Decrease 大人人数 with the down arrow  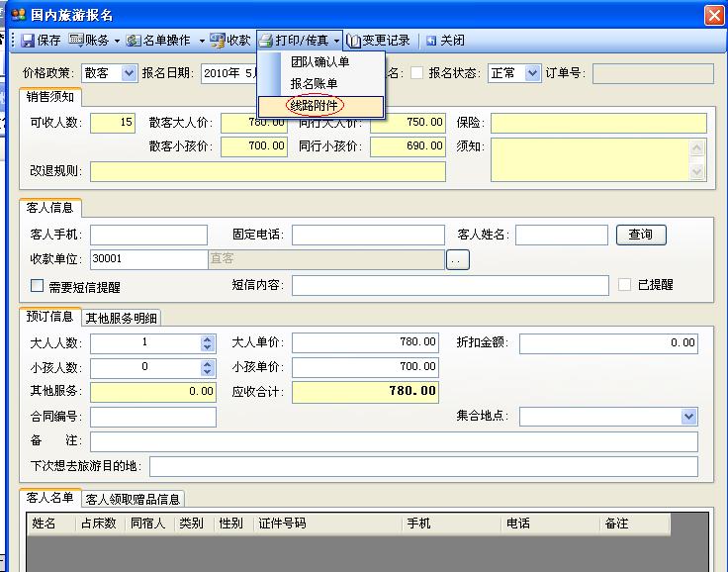coord(207,347)
